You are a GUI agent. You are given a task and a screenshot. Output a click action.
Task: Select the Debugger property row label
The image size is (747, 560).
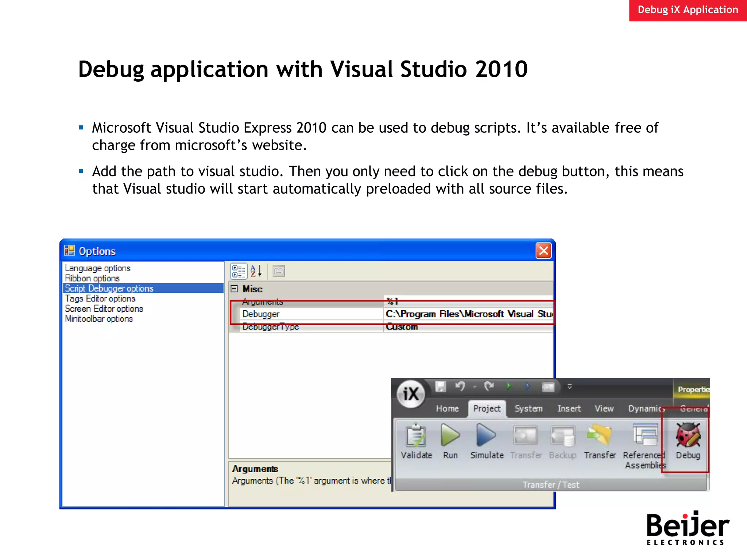coord(311,314)
